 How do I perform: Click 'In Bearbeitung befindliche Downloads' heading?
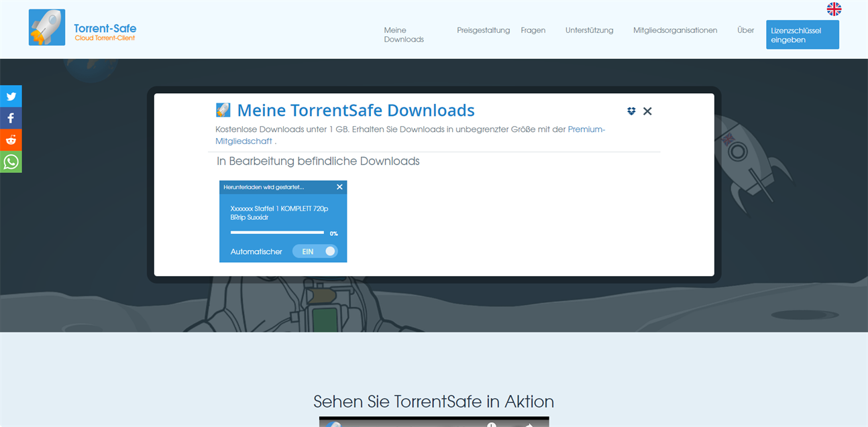coord(318,162)
